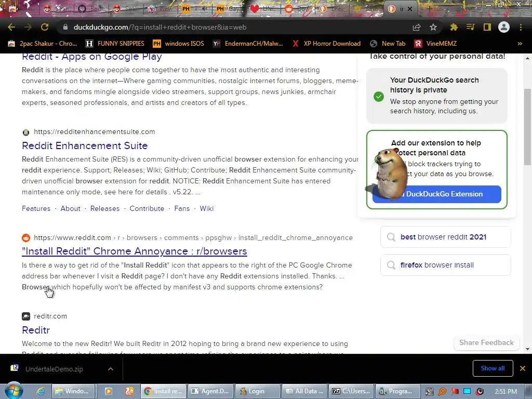532x399 pixels.
Task: Open the media controls icon
Action: (471, 27)
